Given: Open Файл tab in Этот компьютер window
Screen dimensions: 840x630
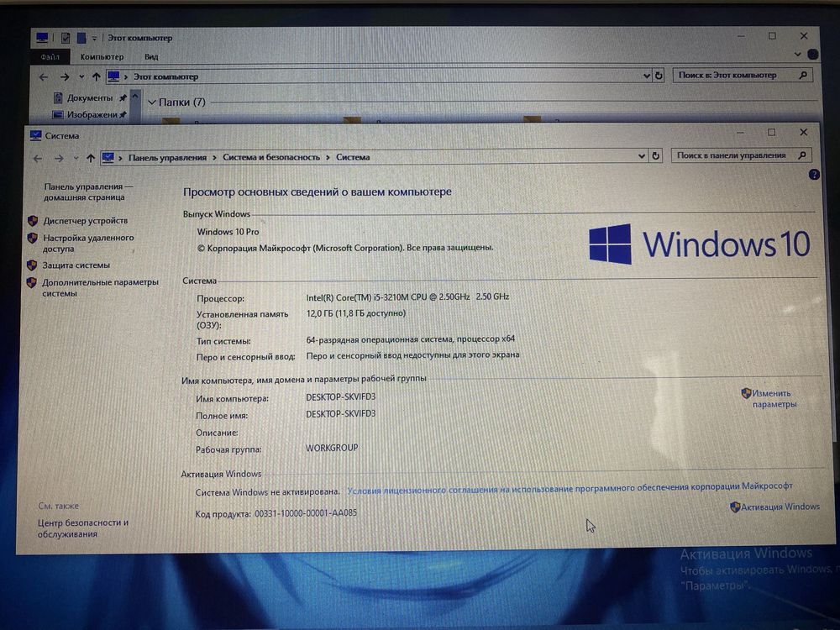Looking at the screenshot, I should pos(50,57).
